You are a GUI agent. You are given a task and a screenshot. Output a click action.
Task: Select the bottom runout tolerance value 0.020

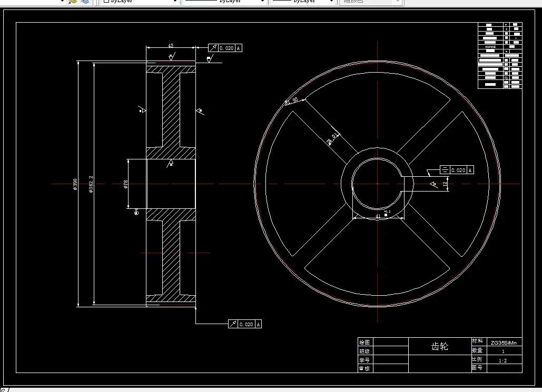click(246, 324)
